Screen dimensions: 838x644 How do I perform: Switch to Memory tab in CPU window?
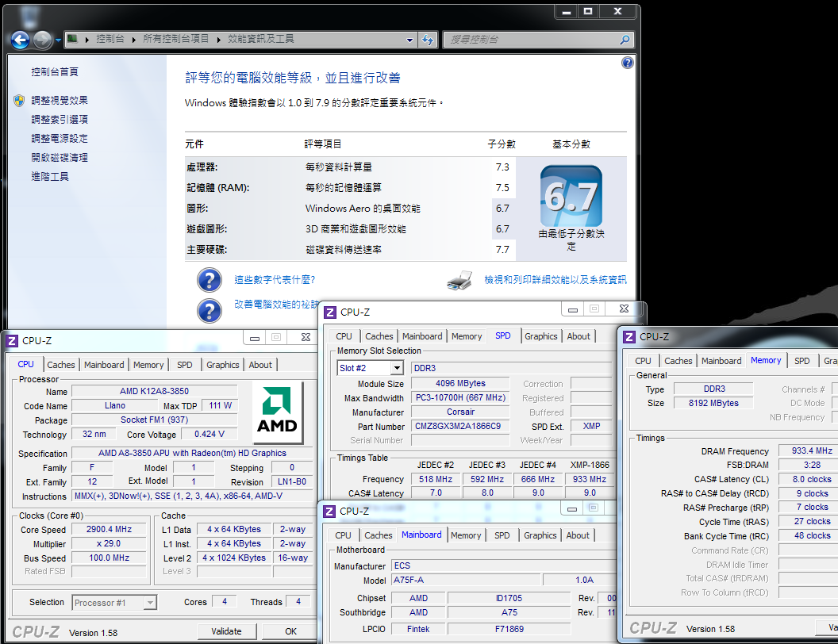pyautogui.click(x=148, y=365)
